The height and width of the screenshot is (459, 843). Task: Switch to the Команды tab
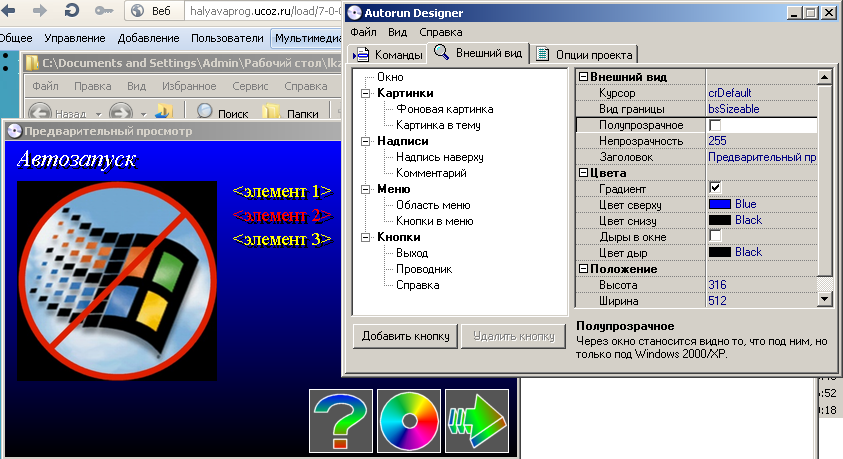[x=388, y=54]
